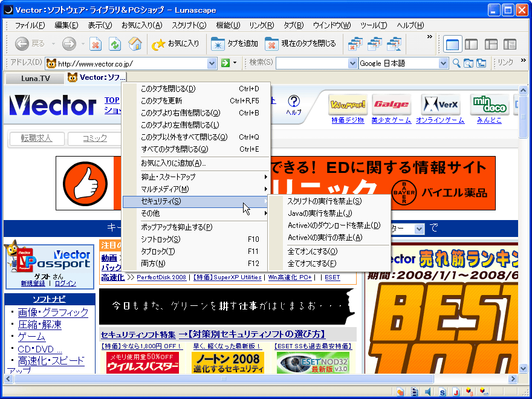Click the green Refresh page icon

click(115, 44)
